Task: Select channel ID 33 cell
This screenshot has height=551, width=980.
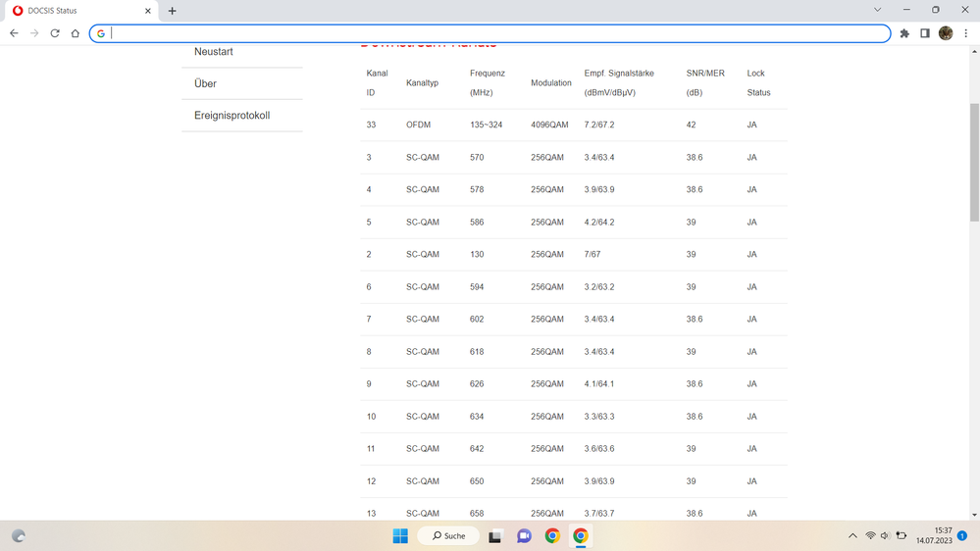Action: coord(371,125)
